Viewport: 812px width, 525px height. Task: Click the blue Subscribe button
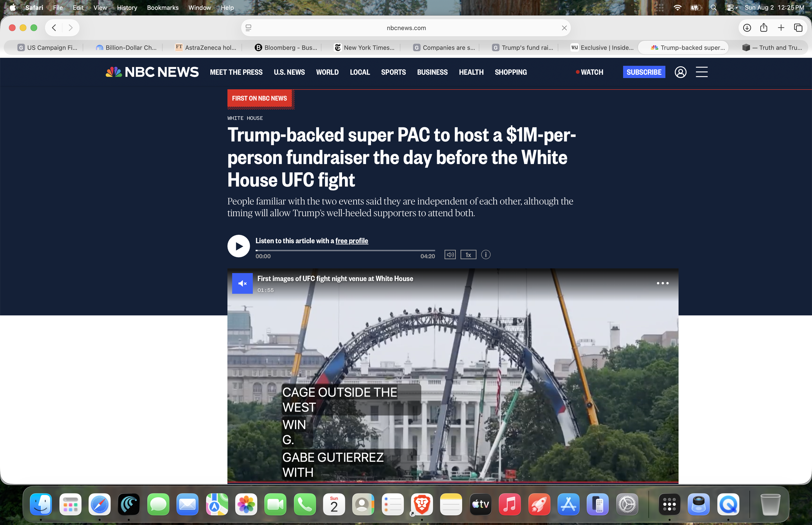point(644,72)
